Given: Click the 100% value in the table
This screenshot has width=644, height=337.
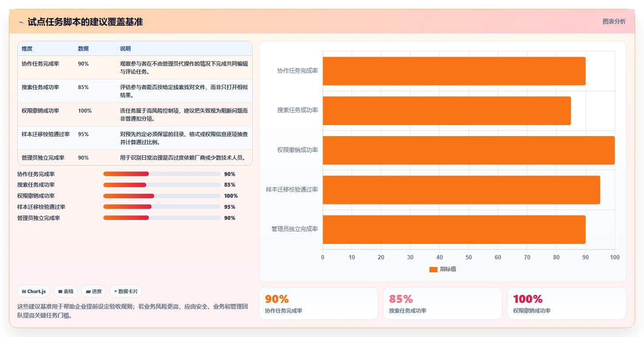Looking at the screenshot, I should (85, 111).
